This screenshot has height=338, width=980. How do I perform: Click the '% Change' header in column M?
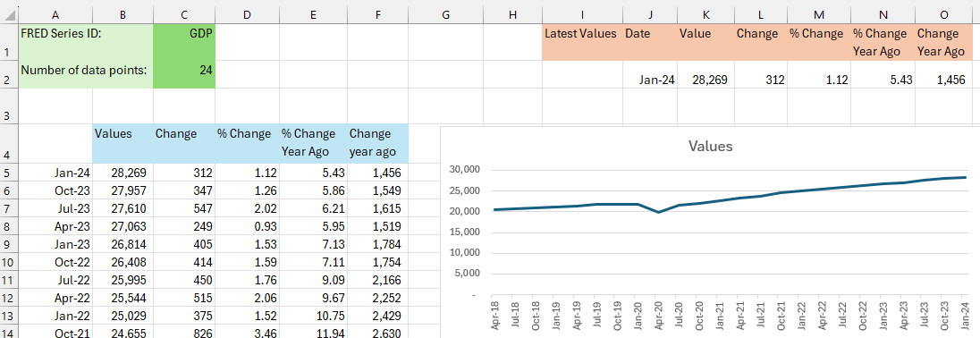click(819, 42)
